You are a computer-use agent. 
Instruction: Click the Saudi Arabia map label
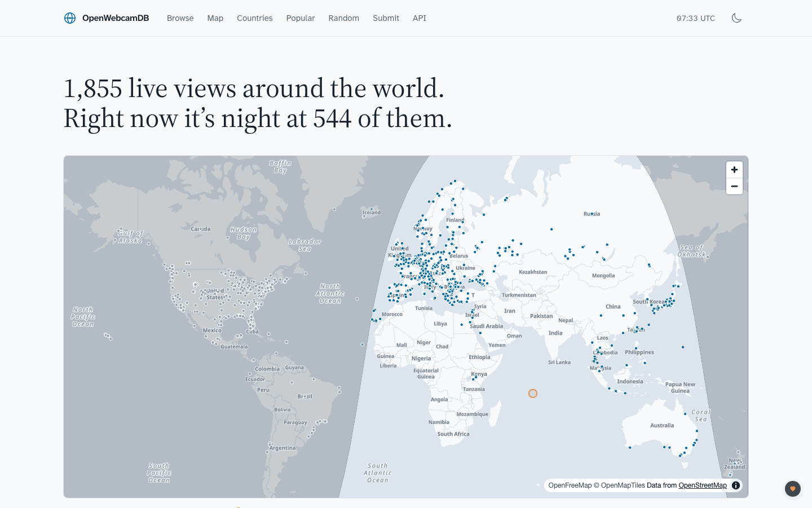coord(486,326)
